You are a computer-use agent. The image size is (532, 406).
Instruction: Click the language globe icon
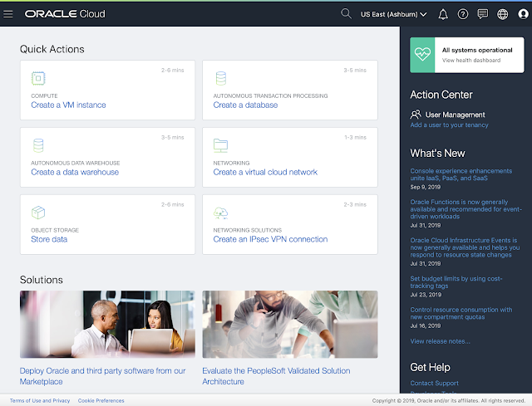pyautogui.click(x=502, y=14)
